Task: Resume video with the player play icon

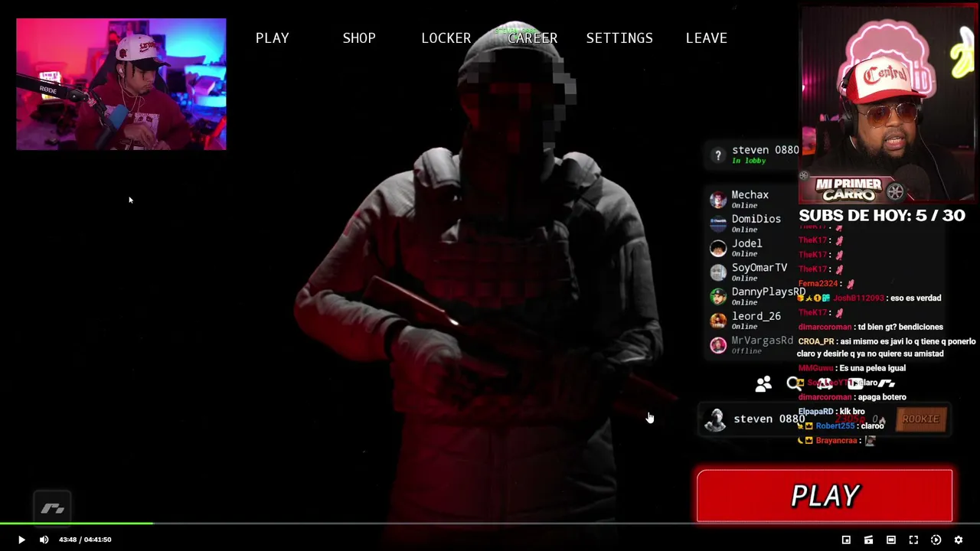Action: 21,540
